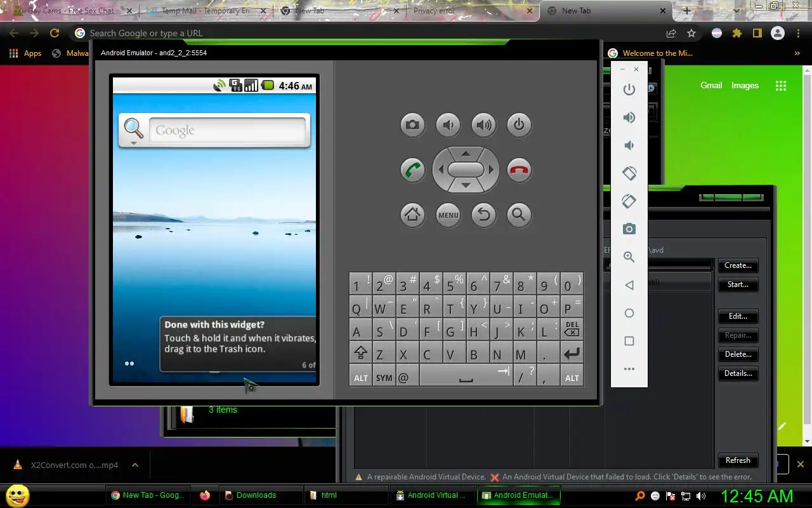Switch to the Temp Mail browser tab
The width and height of the screenshot is (812, 508).
click(206, 11)
